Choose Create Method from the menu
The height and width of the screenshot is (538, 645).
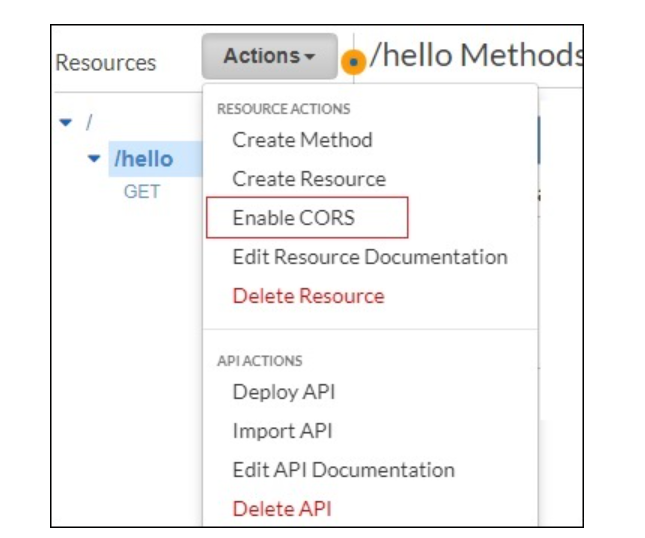pyautogui.click(x=302, y=140)
